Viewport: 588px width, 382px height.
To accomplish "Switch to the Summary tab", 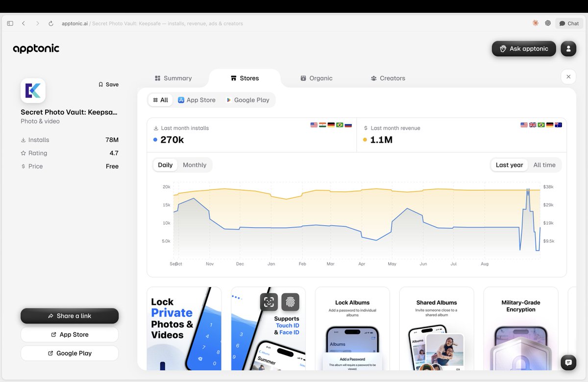I will coord(173,78).
